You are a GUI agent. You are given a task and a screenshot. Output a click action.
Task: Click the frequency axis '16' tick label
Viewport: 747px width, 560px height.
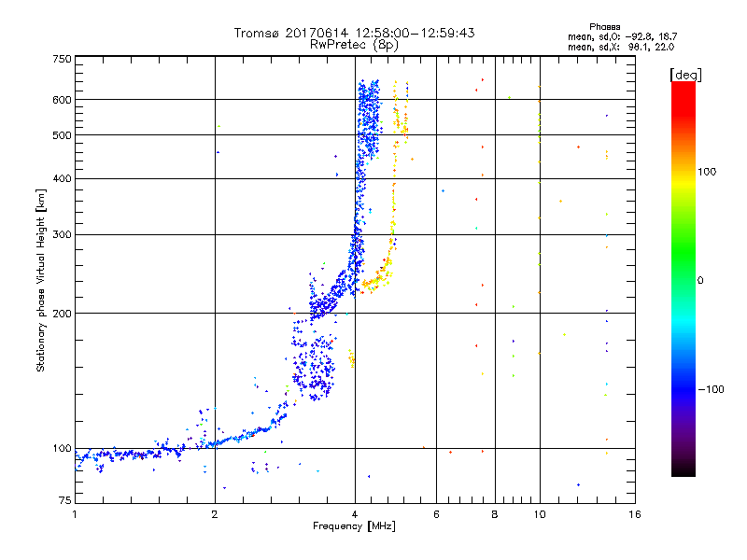(635, 514)
